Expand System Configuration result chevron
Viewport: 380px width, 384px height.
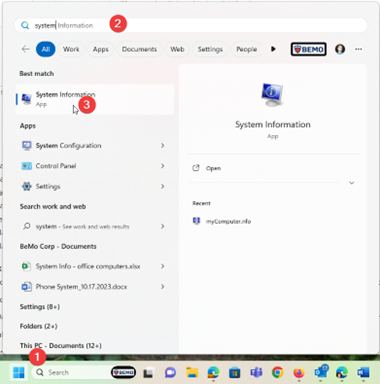click(163, 146)
